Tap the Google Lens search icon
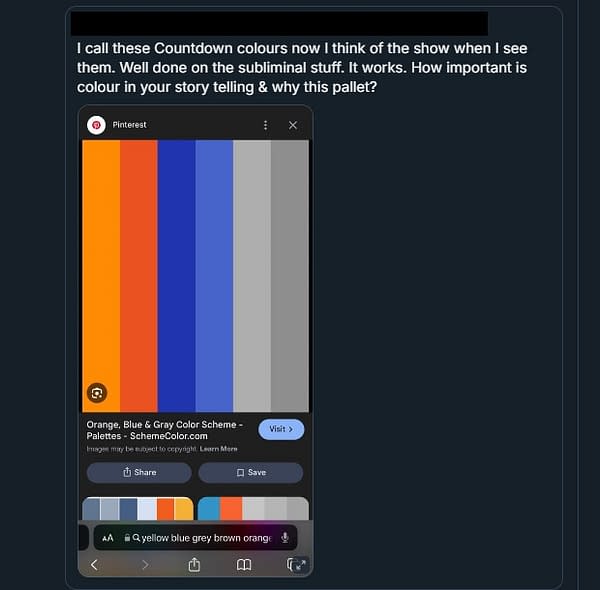This screenshot has width=600, height=590. point(97,393)
